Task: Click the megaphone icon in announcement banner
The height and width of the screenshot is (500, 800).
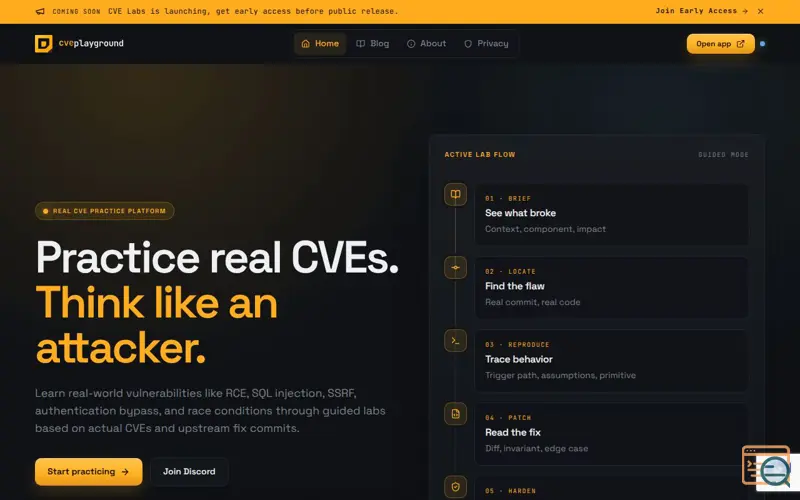Action: coord(40,11)
